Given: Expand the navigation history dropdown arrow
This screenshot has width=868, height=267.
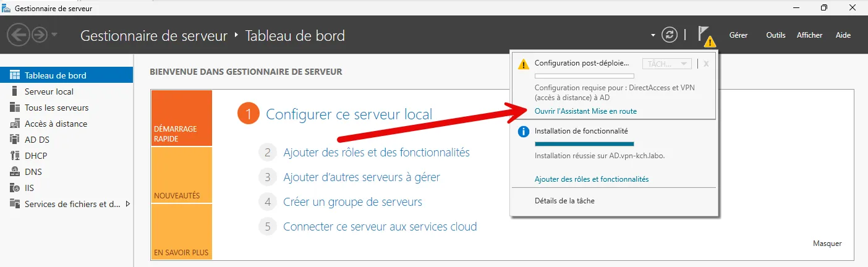Looking at the screenshot, I should pyautogui.click(x=54, y=35).
